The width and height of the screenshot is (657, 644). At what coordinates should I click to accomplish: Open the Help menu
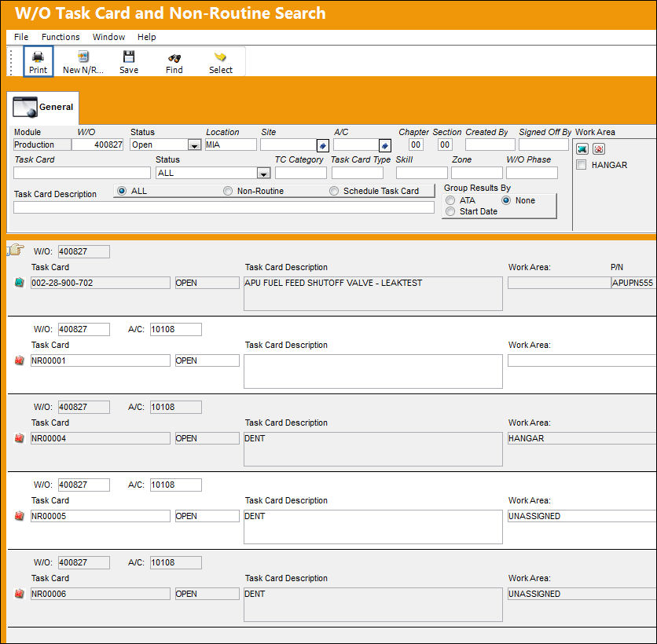(147, 37)
